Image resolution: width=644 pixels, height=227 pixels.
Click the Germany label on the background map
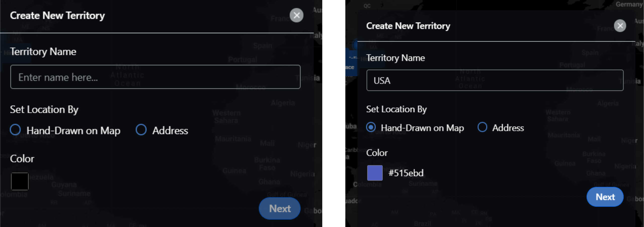(x=628, y=4)
